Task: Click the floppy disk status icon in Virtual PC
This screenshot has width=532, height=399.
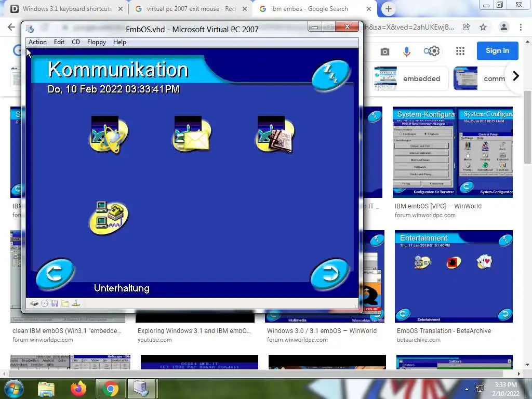Action: (x=55, y=303)
